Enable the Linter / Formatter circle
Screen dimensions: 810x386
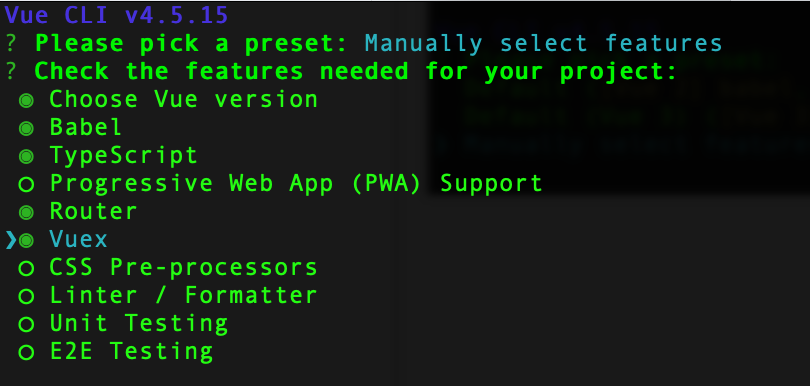tap(26, 296)
